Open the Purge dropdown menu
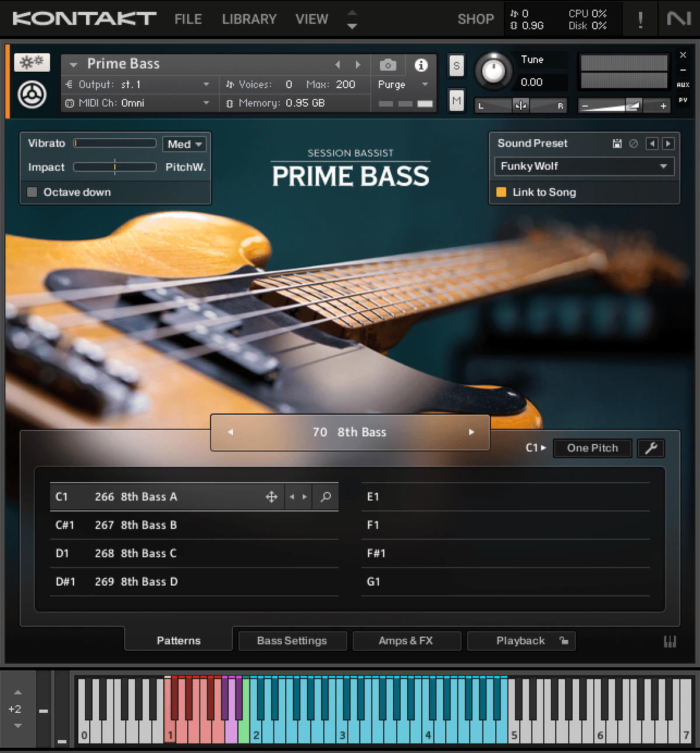This screenshot has width=700, height=753. click(403, 85)
